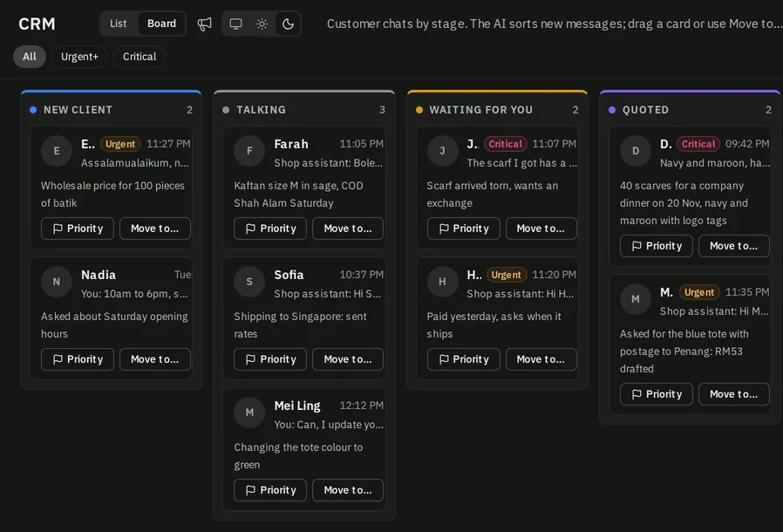The image size is (783, 532).
Task: Click 'Changing the tote colour to green' summary
Action: tap(298, 456)
